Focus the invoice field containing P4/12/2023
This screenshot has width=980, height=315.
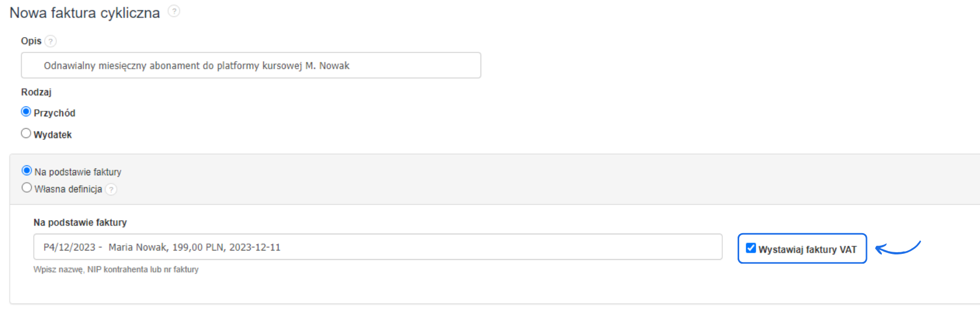pyautogui.click(x=377, y=247)
